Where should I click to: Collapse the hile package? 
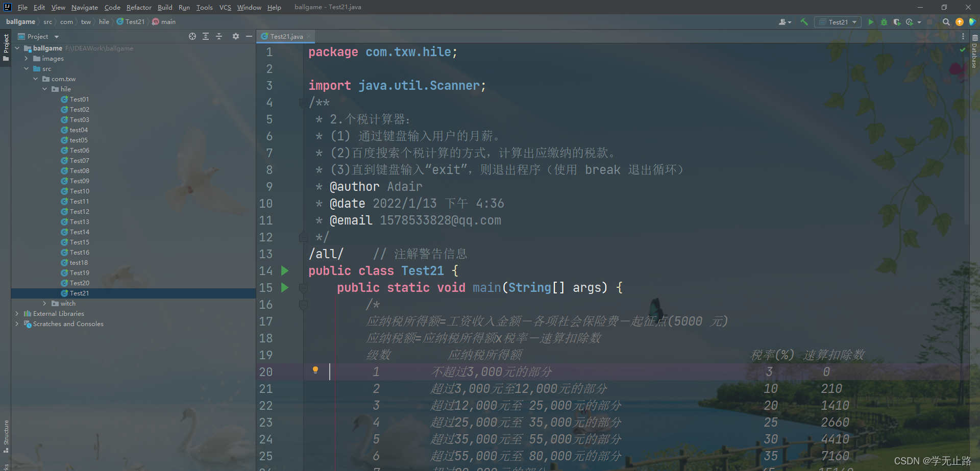click(x=44, y=89)
